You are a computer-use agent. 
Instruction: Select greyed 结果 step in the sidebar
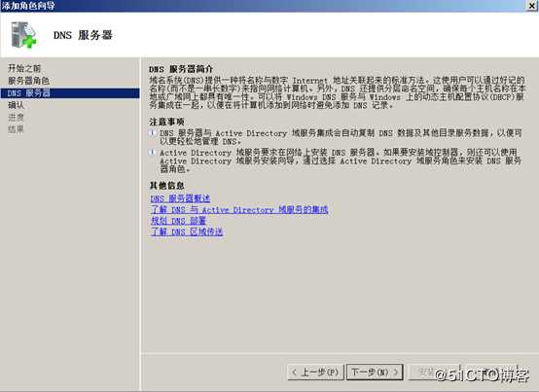pos(16,129)
